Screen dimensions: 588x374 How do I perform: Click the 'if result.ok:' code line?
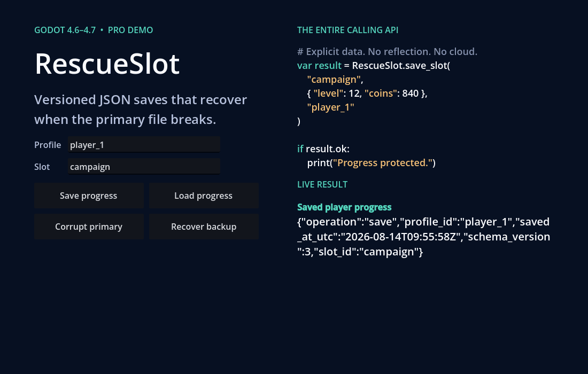pyautogui.click(x=323, y=149)
